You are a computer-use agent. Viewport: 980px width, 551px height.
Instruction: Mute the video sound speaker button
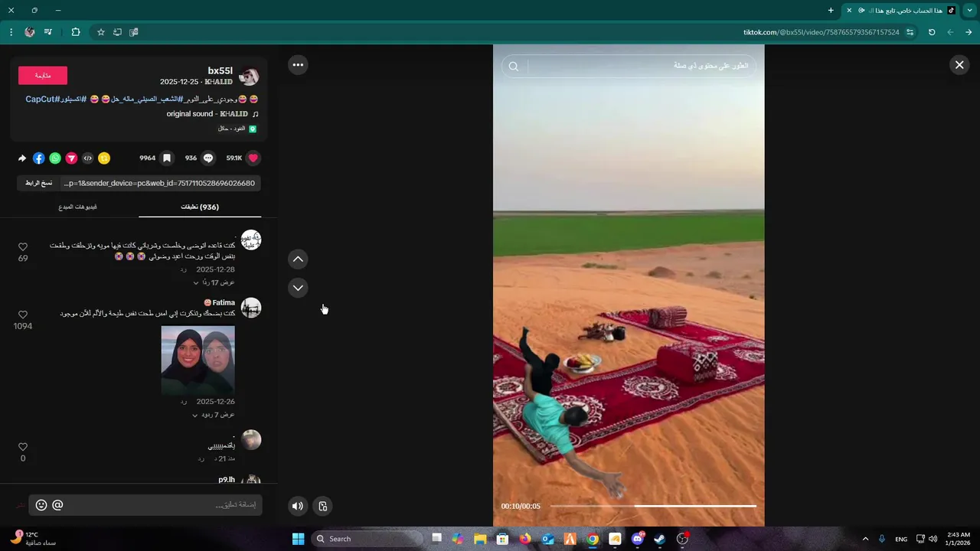298,506
